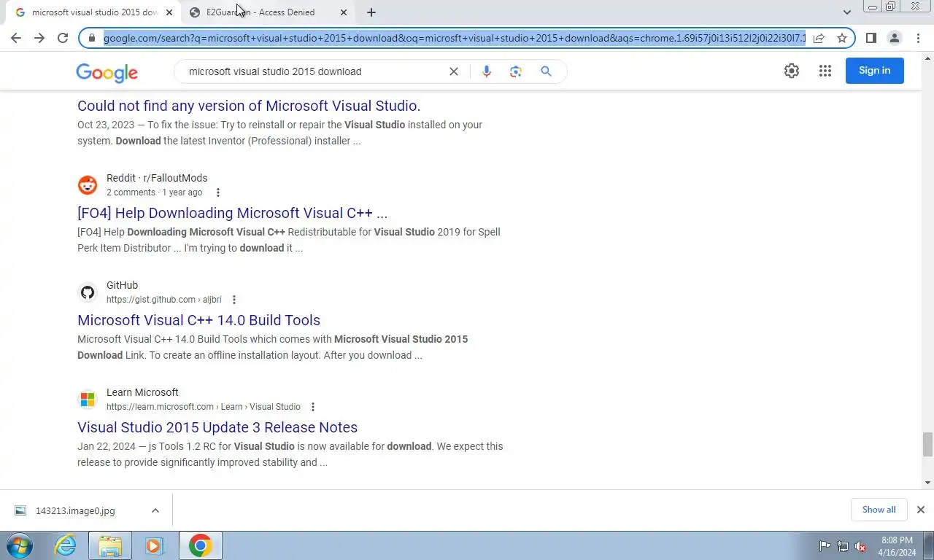Open more options for Reddit result
The width and height of the screenshot is (934, 560).
[x=217, y=192]
